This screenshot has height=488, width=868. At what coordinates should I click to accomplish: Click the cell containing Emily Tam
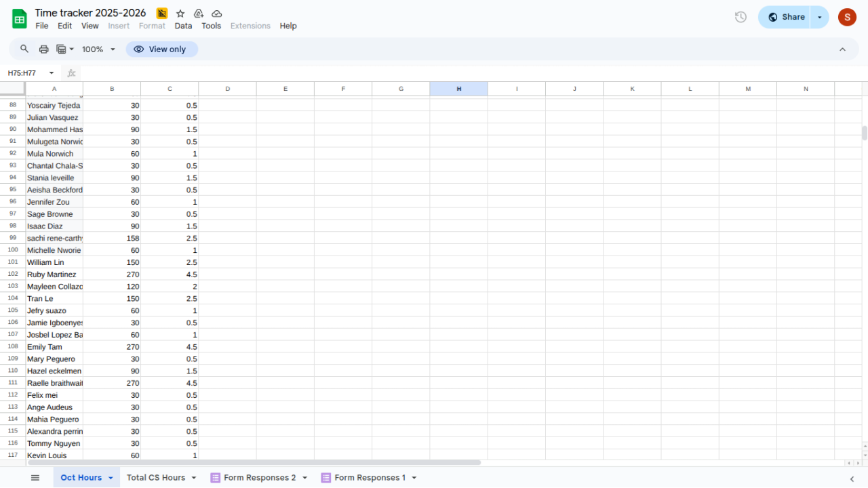(x=54, y=347)
